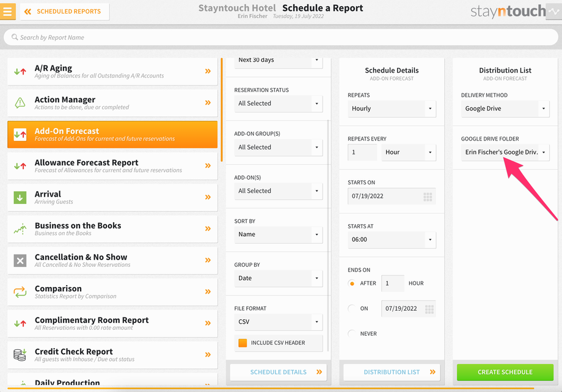Select the Cancellation & No Show report
Viewport: 562px width, 392px height.
point(112,261)
